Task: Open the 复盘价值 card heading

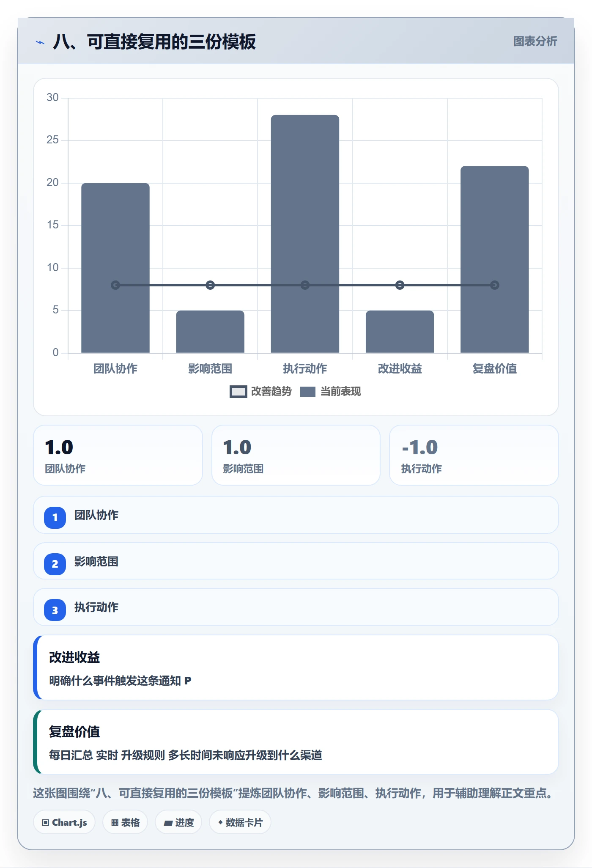Action: tap(74, 732)
